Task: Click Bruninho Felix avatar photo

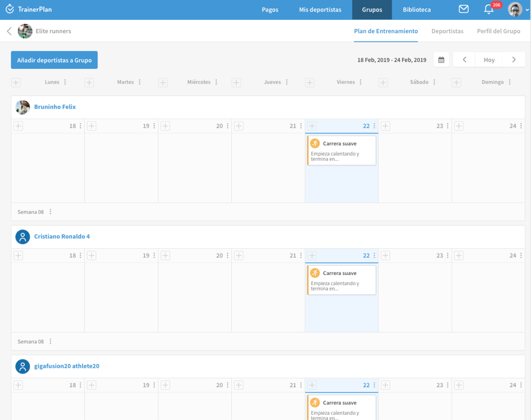Action: pos(23,107)
